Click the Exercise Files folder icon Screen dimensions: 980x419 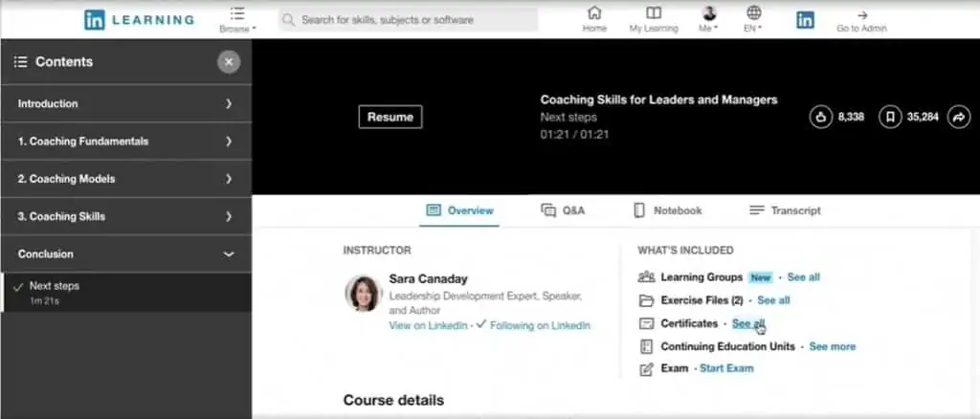pyautogui.click(x=646, y=301)
